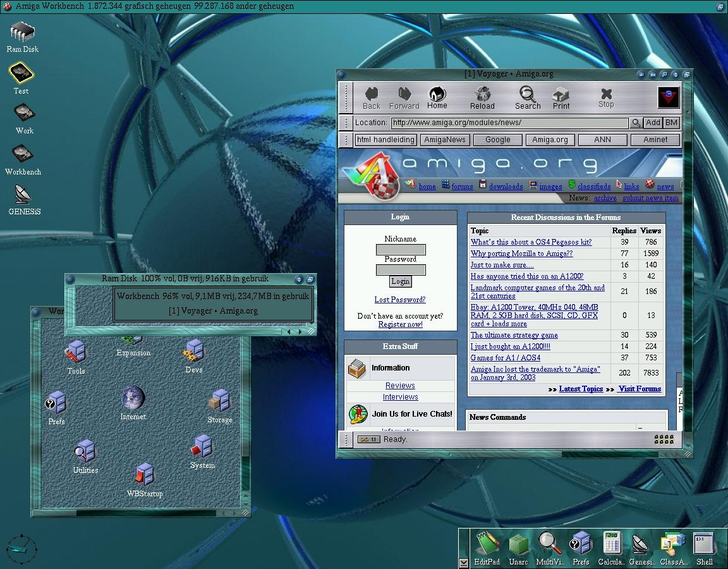Click the BM bookmarks button
Viewport: 728px width, 569px height.
pos(671,123)
